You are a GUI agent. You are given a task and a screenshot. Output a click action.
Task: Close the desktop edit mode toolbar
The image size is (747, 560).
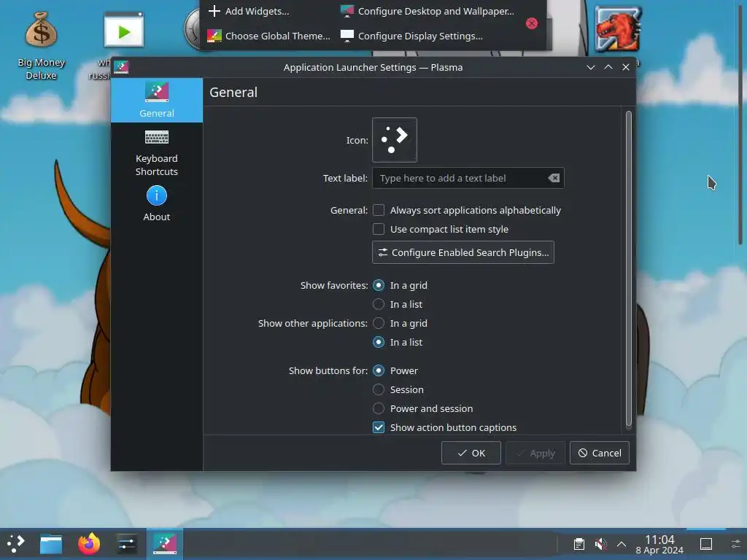pyautogui.click(x=532, y=23)
